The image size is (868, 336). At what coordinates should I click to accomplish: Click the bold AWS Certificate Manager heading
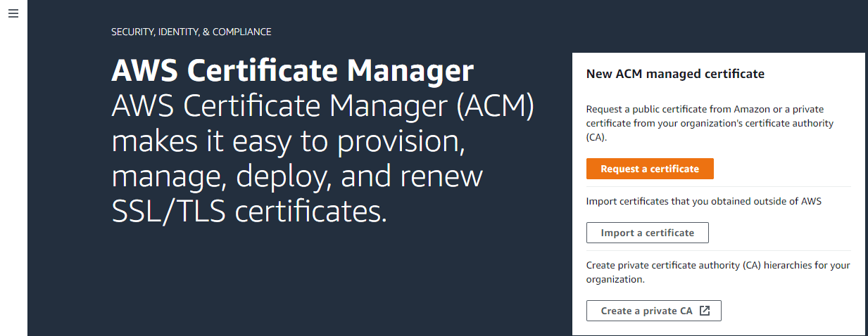pos(292,72)
